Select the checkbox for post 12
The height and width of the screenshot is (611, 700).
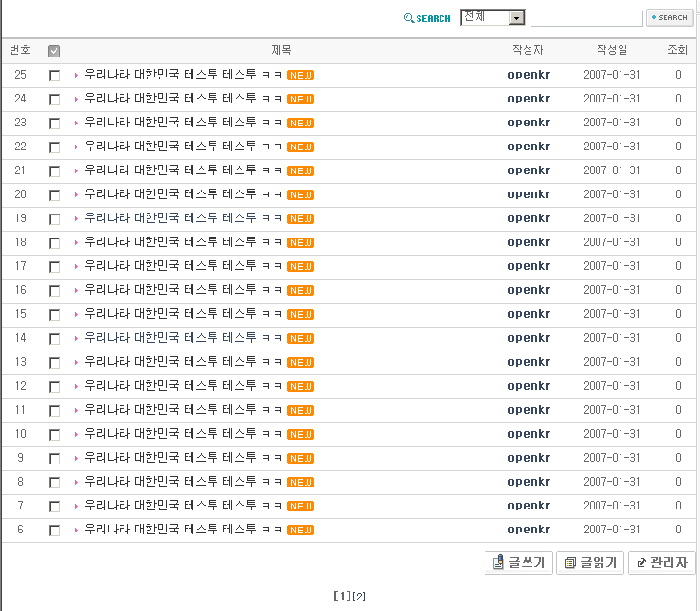click(55, 387)
